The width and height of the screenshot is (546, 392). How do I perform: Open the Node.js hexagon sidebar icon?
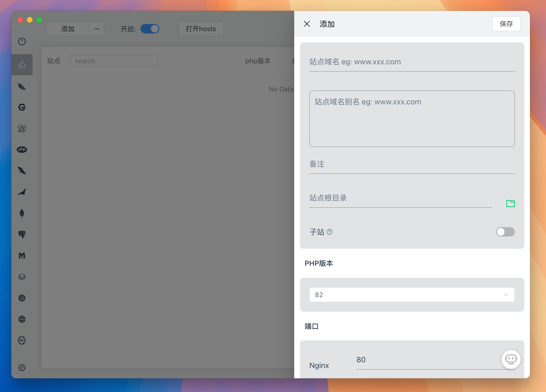tap(22, 298)
